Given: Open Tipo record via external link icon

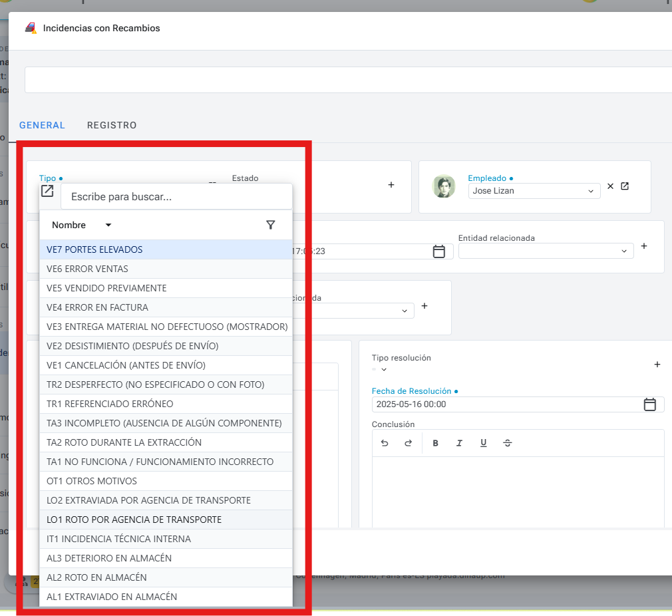Looking at the screenshot, I should tap(47, 192).
